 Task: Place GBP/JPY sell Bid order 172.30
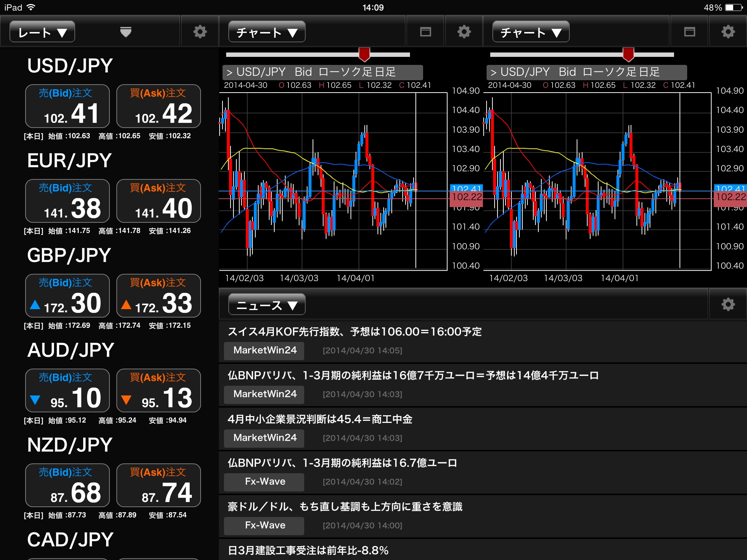pyautogui.click(x=67, y=296)
